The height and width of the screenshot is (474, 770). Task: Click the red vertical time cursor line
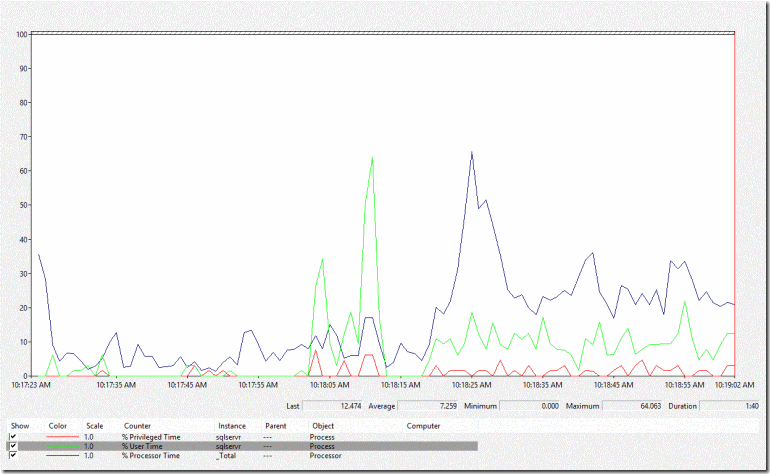734,205
